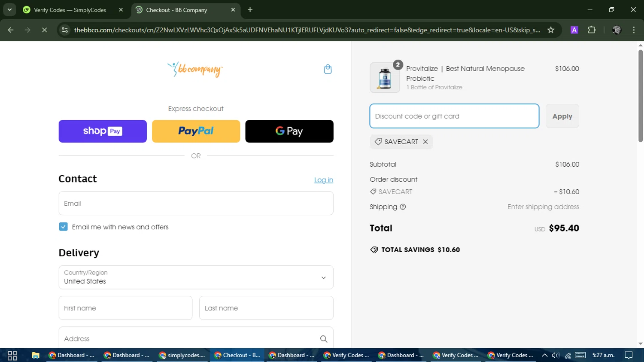Image resolution: width=644 pixels, height=362 pixels.
Task: Open the network Wi-Fi tray icon
Action: [x=568, y=355]
